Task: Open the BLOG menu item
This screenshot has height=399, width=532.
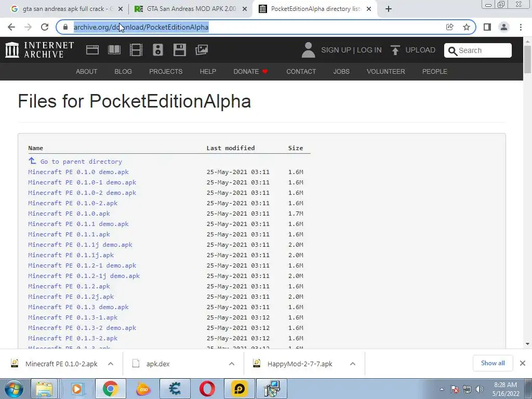Action: point(123,72)
